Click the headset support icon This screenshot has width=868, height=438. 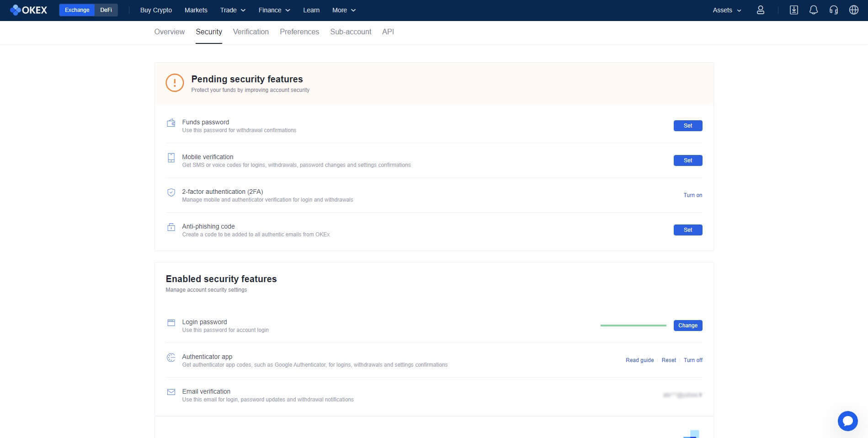tap(833, 10)
